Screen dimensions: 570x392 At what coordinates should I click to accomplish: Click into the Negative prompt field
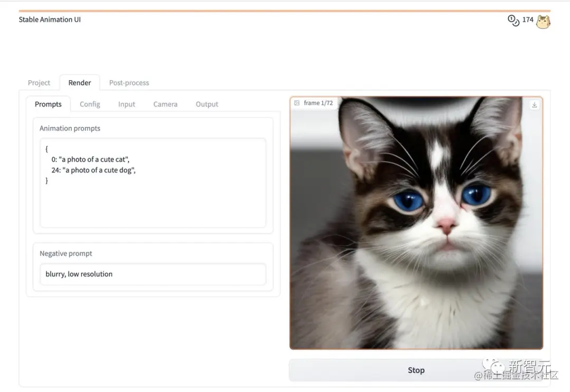pyautogui.click(x=153, y=274)
